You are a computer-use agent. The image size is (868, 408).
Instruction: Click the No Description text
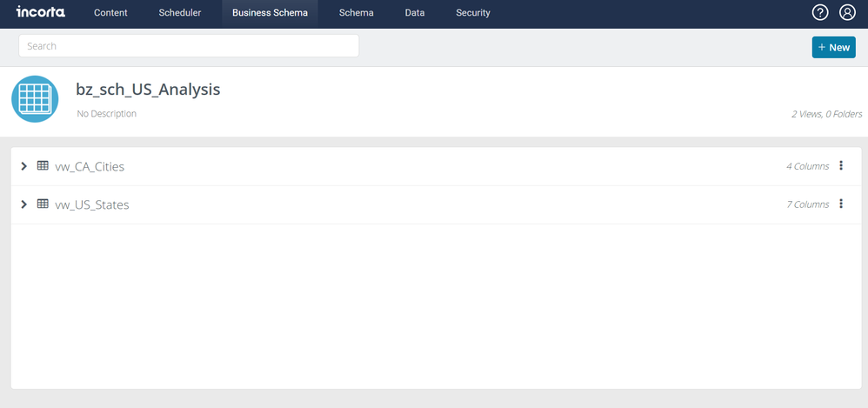click(106, 114)
